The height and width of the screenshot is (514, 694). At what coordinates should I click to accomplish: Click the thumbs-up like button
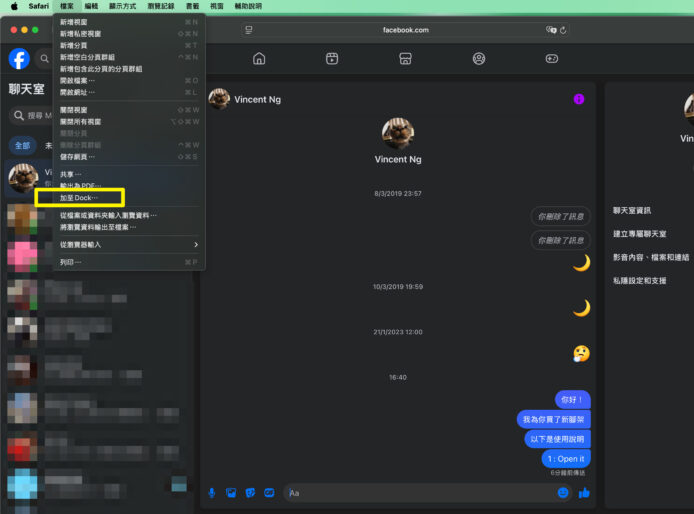click(584, 492)
